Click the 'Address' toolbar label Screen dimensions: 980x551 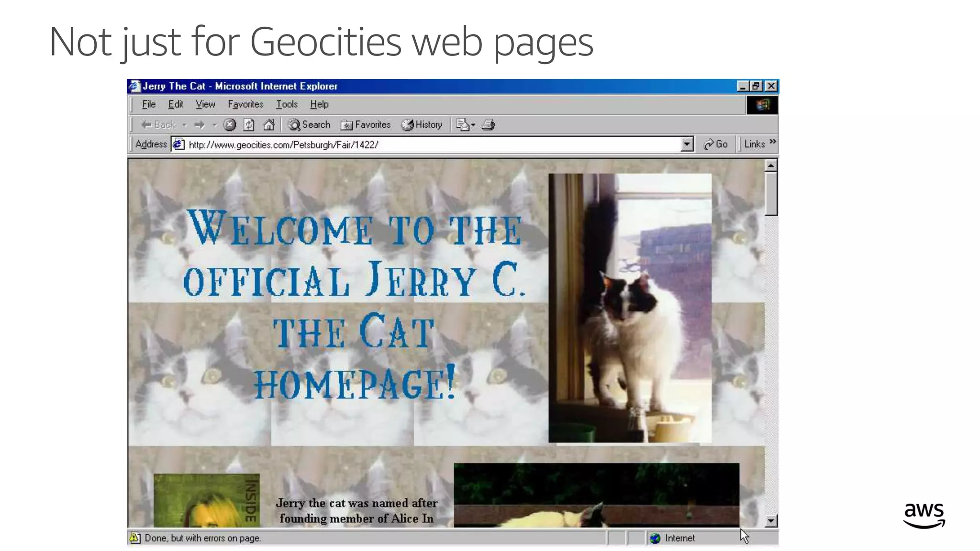click(x=151, y=144)
